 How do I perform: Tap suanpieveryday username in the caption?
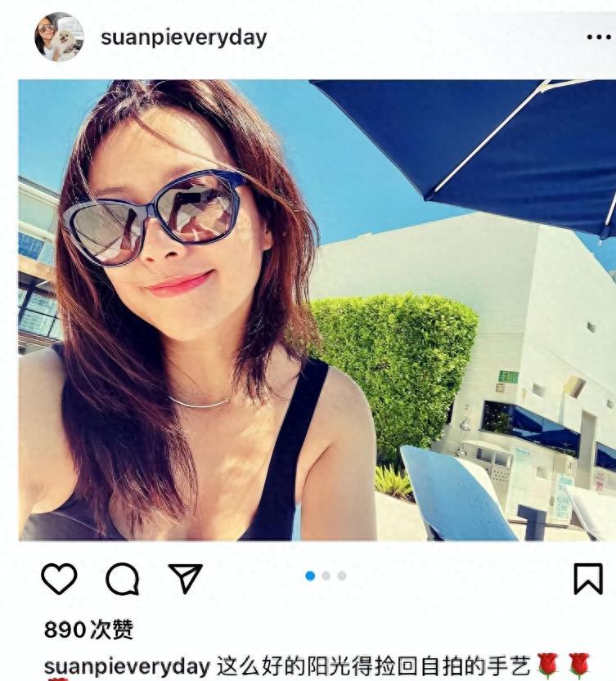pos(127,668)
